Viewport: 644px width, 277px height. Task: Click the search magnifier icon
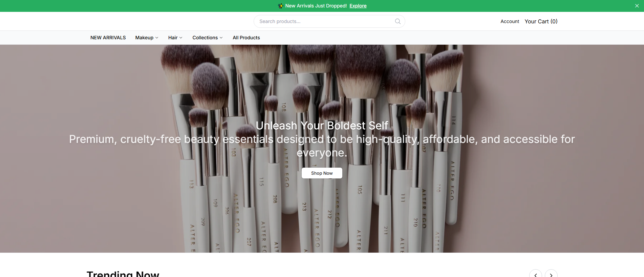398,21
